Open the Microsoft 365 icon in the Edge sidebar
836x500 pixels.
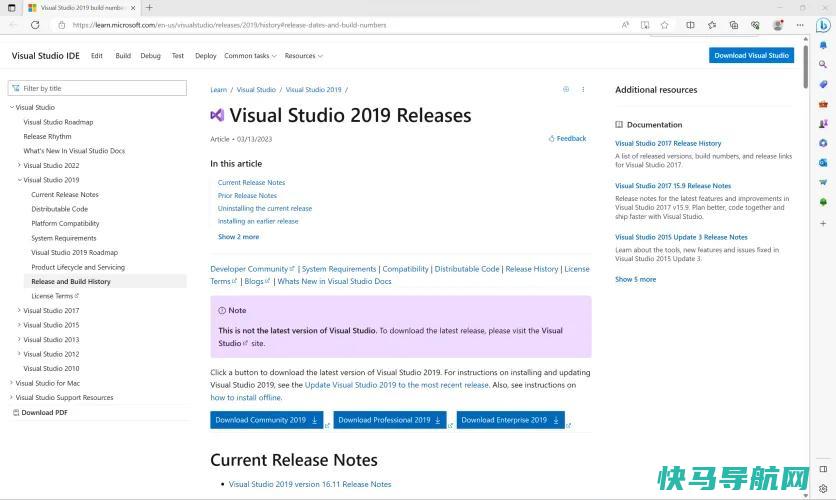(x=823, y=143)
